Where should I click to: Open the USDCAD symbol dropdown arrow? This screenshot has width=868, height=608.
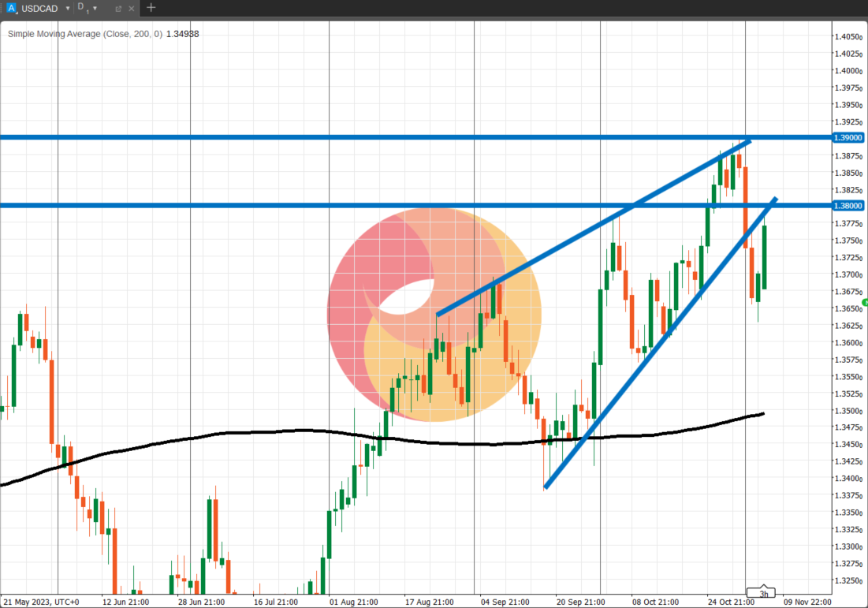tap(68, 9)
